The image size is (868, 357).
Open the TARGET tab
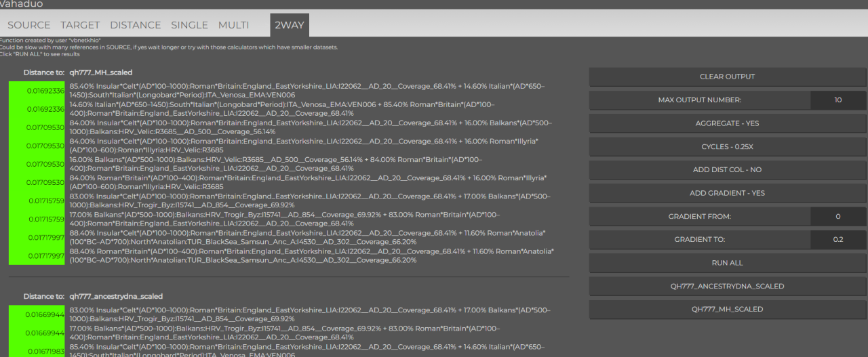click(x=80, y=25)
